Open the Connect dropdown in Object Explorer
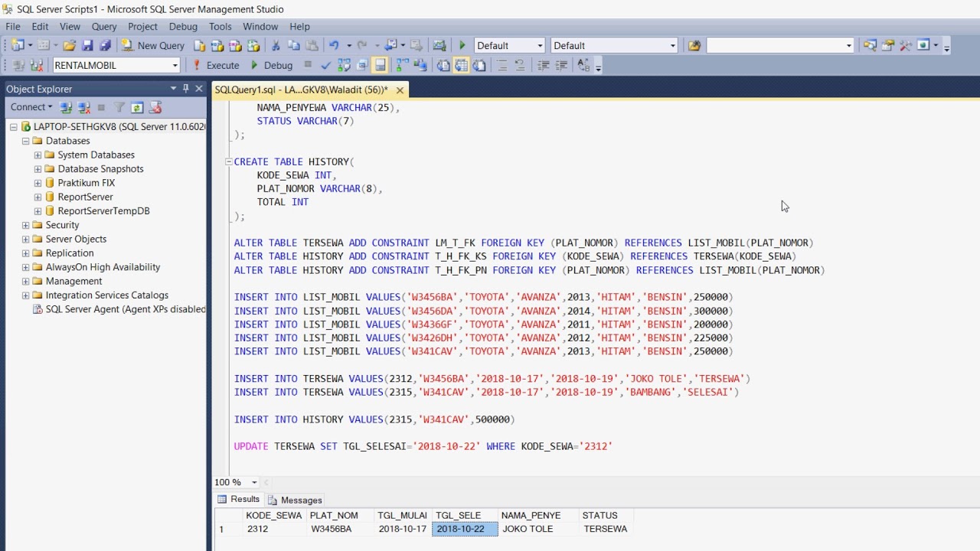Screen dimensions: 980x551 [x=31, y=107]
